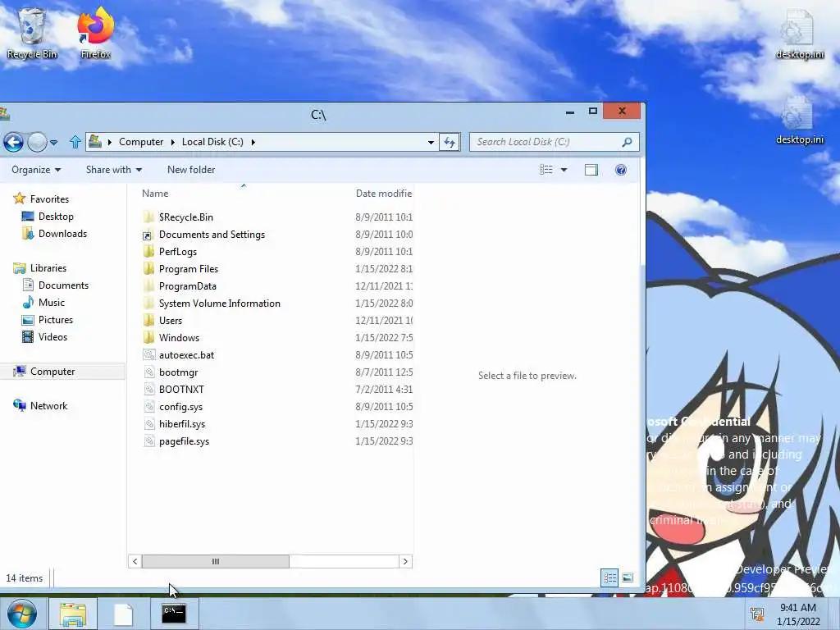Click the system tray notification icon
Screen dimensions: 840x630
pyautogui.click(x=757, y=614)
